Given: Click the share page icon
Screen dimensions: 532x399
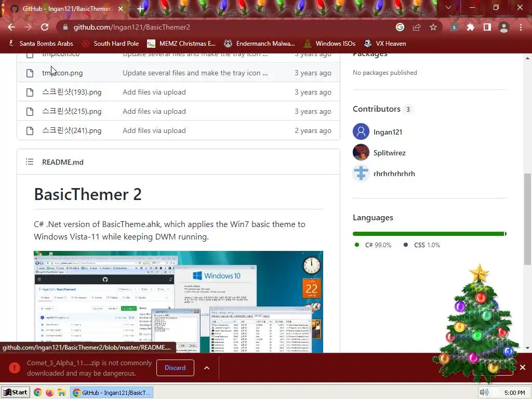Looking at the screenshot, I should click(x=417, y=27).
